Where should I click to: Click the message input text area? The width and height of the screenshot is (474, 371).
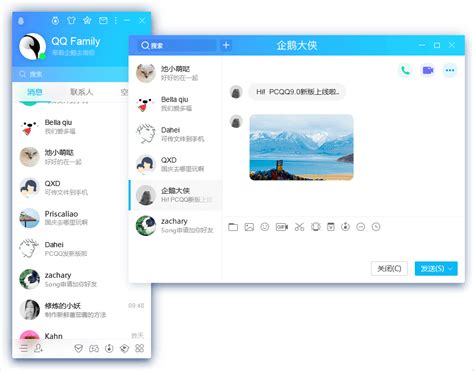[343, 247]
